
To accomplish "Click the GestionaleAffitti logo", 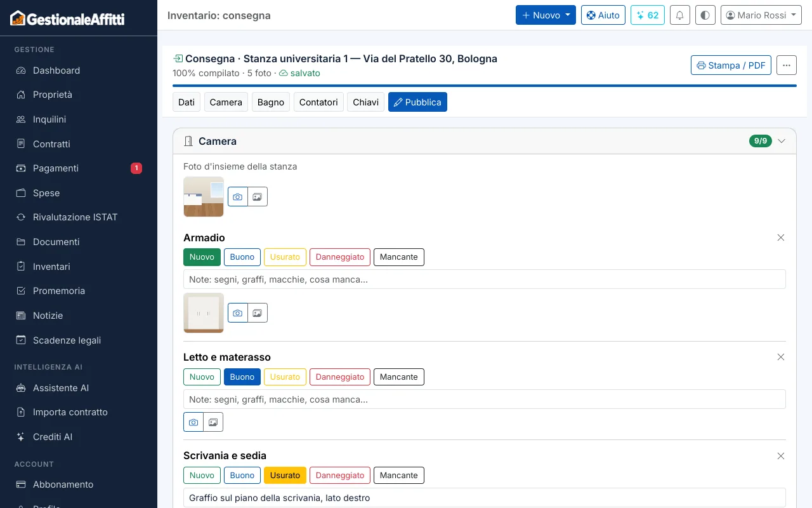I will pos(67,18).
